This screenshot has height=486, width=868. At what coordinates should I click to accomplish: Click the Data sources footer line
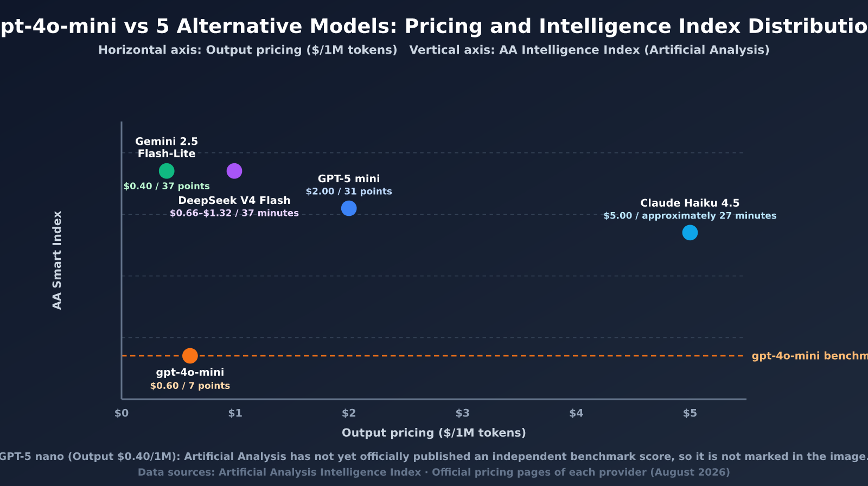434,472
